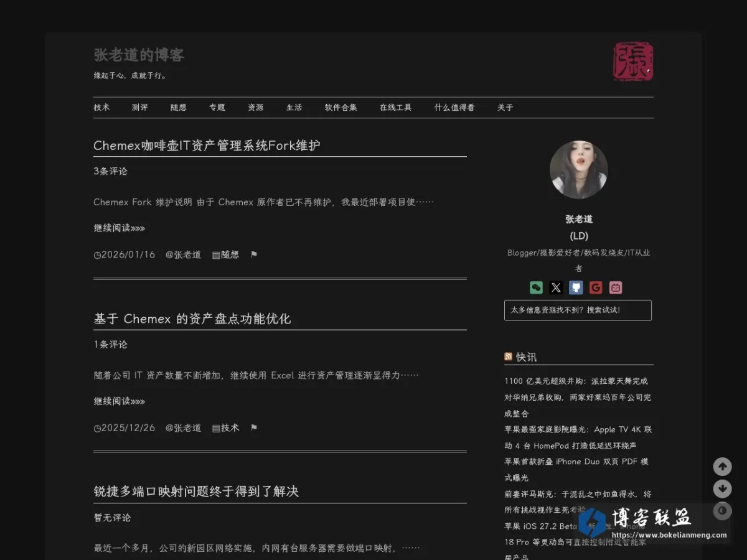Click the bio text Blogger/摄影爱好者
The width and height of the screenshot is (747, 560).
coord(579,261)
